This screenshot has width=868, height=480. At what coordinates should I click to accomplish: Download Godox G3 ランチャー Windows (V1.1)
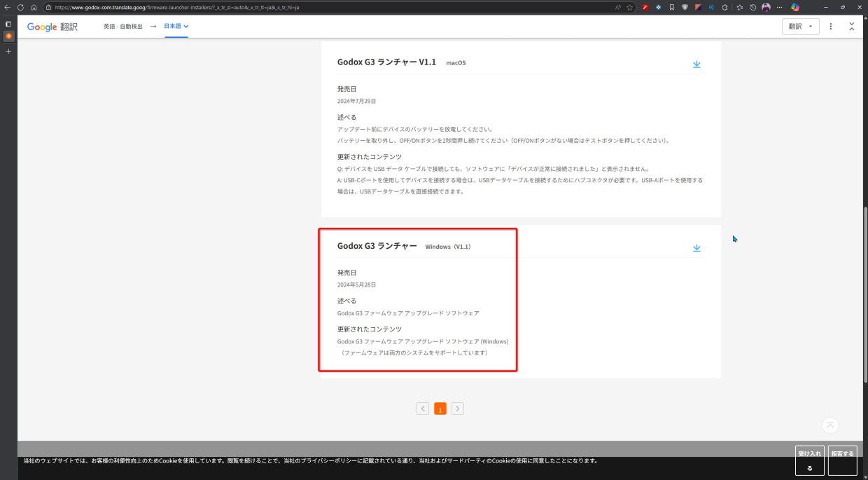pos(696,248)
